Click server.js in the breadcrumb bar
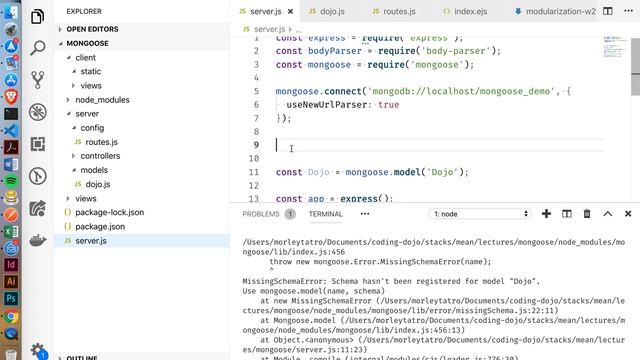Screen dimensions: 640x360 269,29
